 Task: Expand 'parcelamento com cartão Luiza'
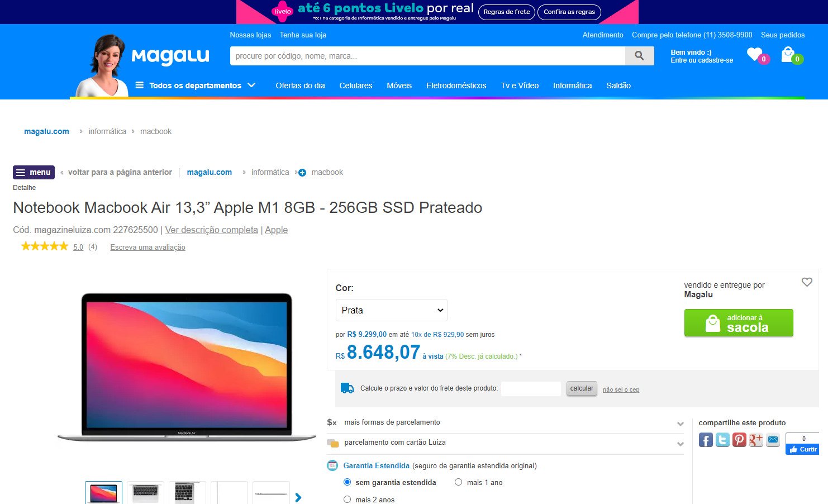[x=505, y=443]
